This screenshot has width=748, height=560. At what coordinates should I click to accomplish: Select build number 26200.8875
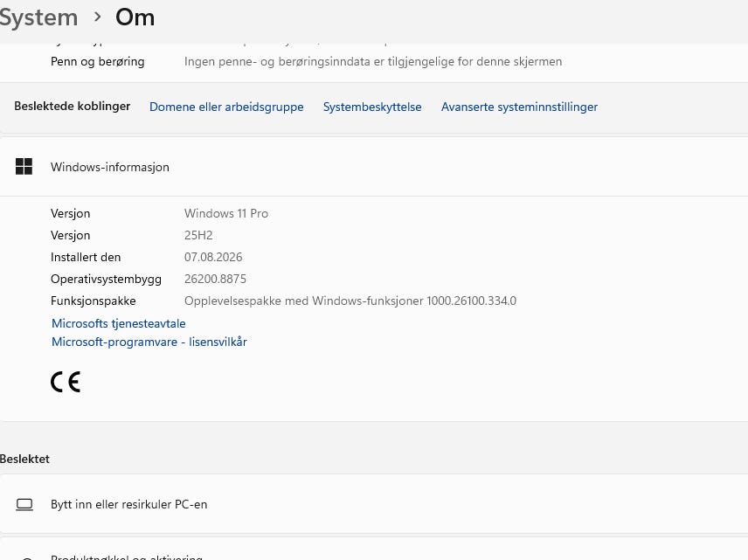click(x=215, y=279)
